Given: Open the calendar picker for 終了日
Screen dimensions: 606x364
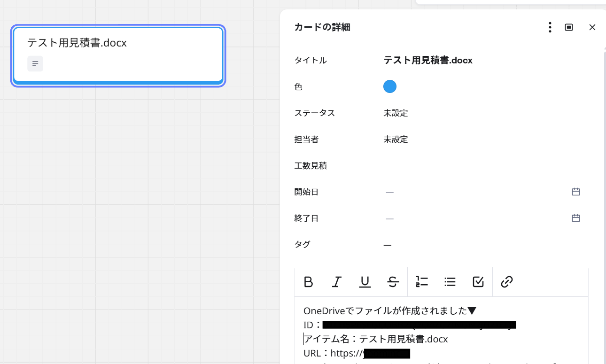Looking at the screenshot, I should [576, 218].
